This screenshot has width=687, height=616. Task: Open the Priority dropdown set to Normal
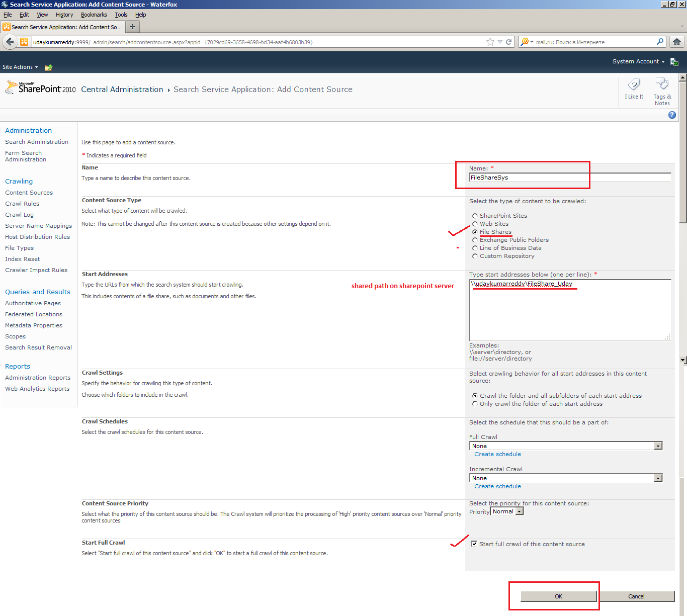click(x=507, y=511)
